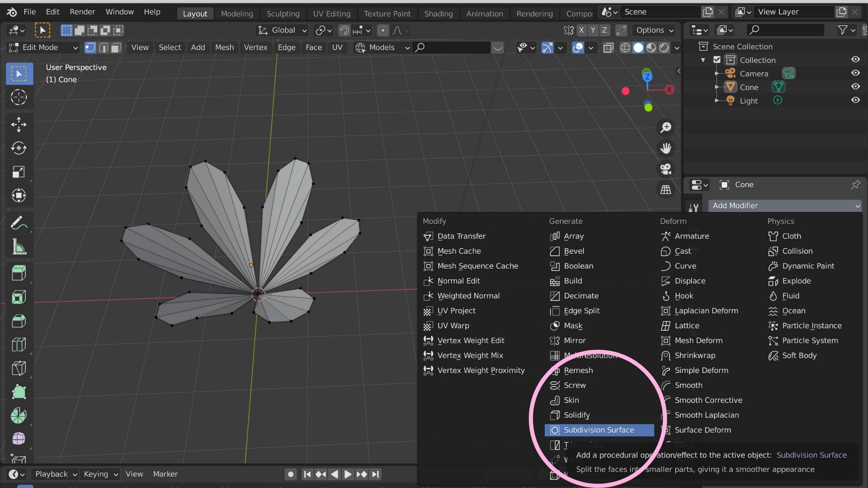Toggle the camera view in the viewport
The width and height of the screenshot is (868, 488).
click(665, 169)
